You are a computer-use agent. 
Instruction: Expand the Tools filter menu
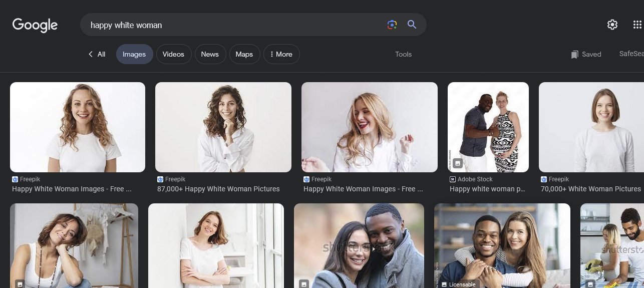[x=403, y=54]
